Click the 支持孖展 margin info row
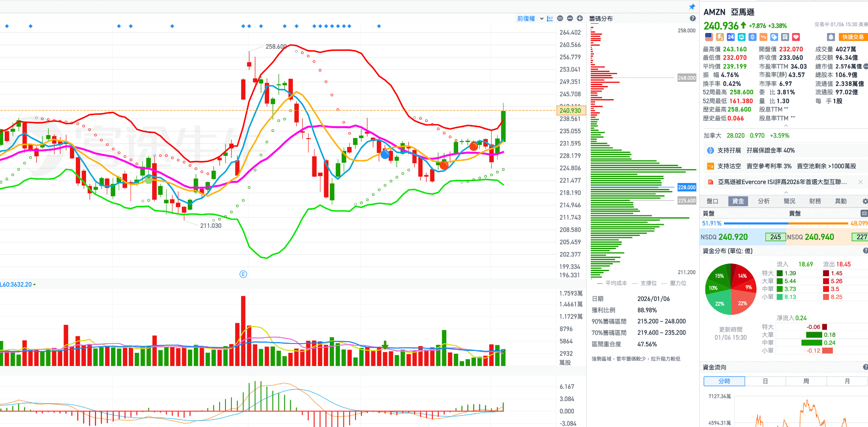Viewport: 868px width, 427px height. click(786, 150)
